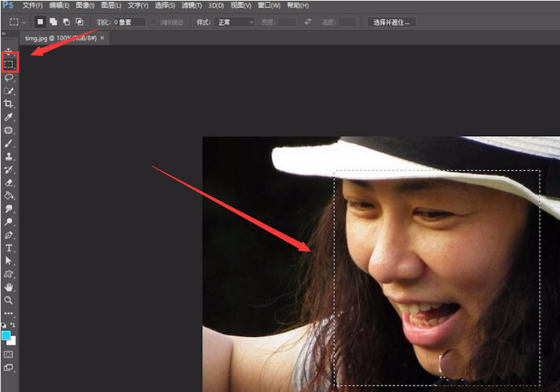The image size is (560, 392).
Task: Toggle Quick Mask mode
Action: point(9,354)
